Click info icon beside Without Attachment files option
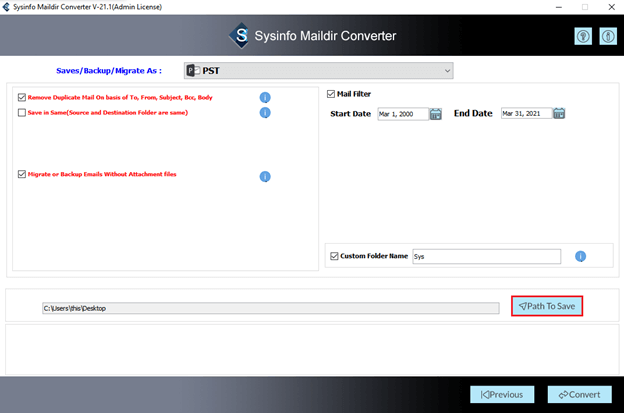The height and width of the screenshot is (413, 624). click(265, 176)
